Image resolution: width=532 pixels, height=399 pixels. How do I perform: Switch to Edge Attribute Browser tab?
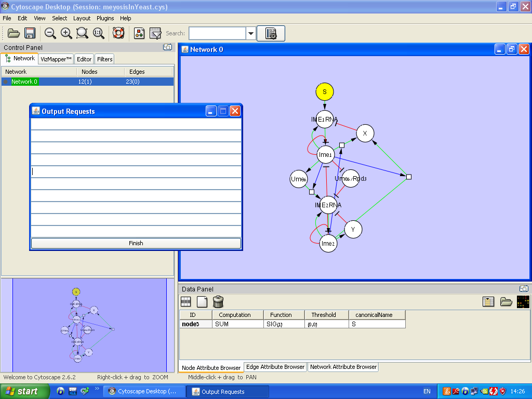pos(275,367)
